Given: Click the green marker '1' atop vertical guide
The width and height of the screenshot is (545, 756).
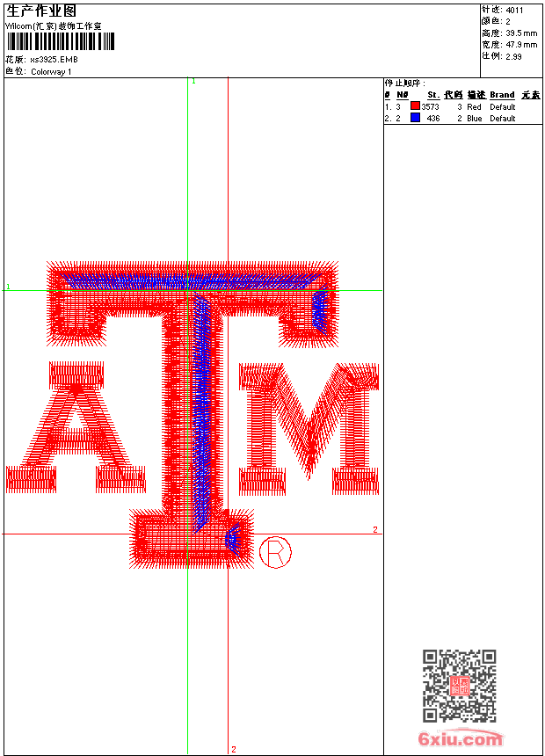Looking at the screenshot, I should click(x=193, y=82).
